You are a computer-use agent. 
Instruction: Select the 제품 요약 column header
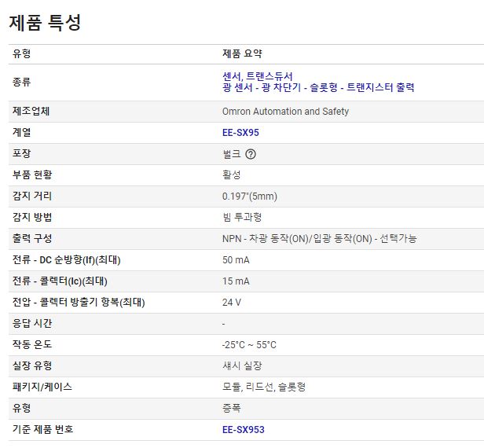click(x=242, y=53)
